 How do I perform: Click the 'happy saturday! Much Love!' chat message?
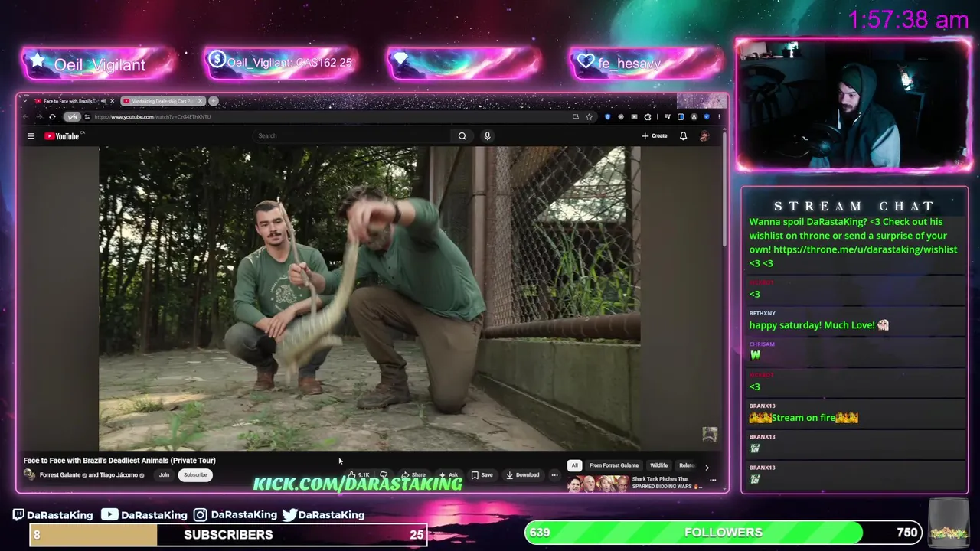(x=818, y=325)
